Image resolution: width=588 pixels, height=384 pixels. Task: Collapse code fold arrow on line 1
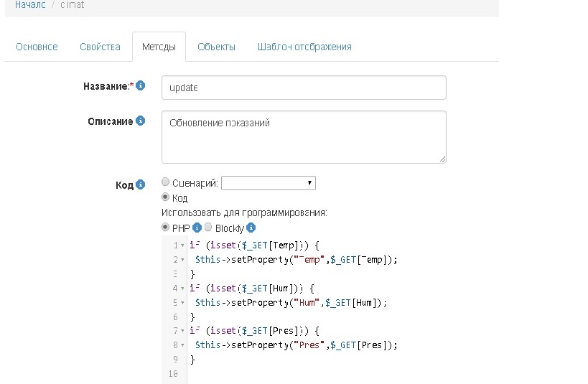[x=182, y=246]
